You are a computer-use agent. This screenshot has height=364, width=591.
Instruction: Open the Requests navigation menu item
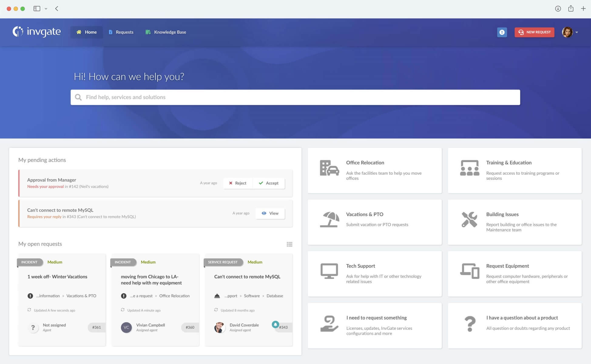[124, 32]
